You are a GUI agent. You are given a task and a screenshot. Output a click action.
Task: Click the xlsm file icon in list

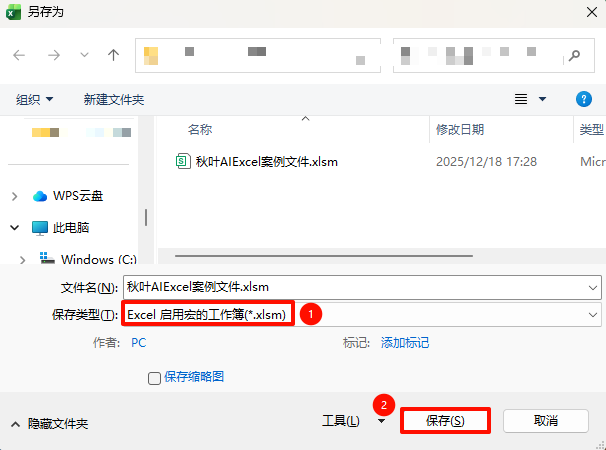(183, 161)
